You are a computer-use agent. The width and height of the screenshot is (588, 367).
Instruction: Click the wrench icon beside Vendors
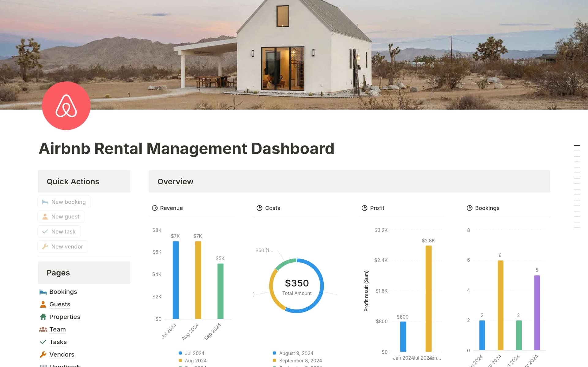[x=43, y=355]
